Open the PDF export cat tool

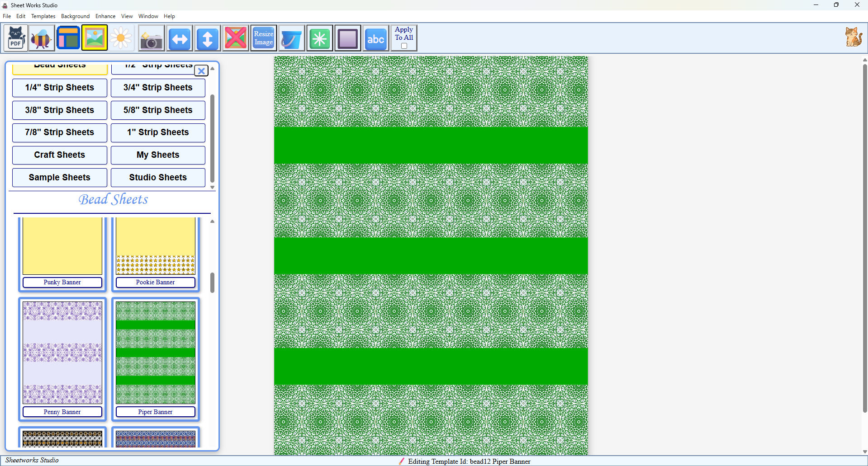(x=15, y=38)
